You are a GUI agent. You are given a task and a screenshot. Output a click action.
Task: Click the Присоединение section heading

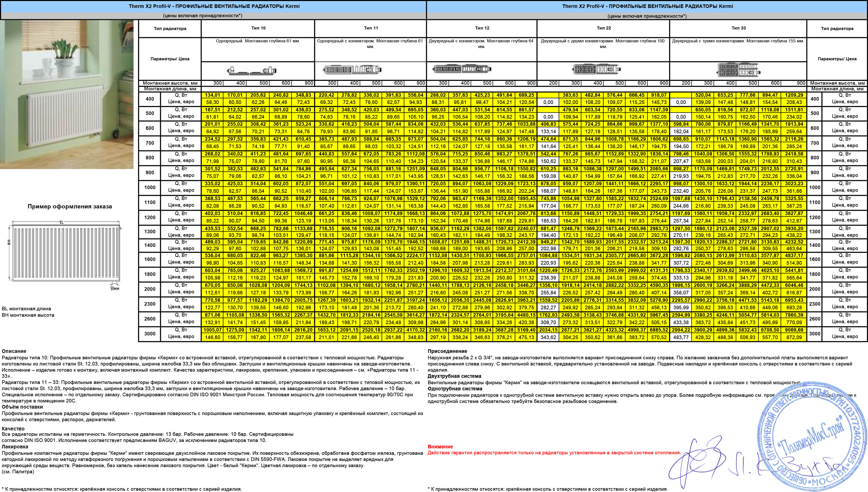[x=447, y=351]
